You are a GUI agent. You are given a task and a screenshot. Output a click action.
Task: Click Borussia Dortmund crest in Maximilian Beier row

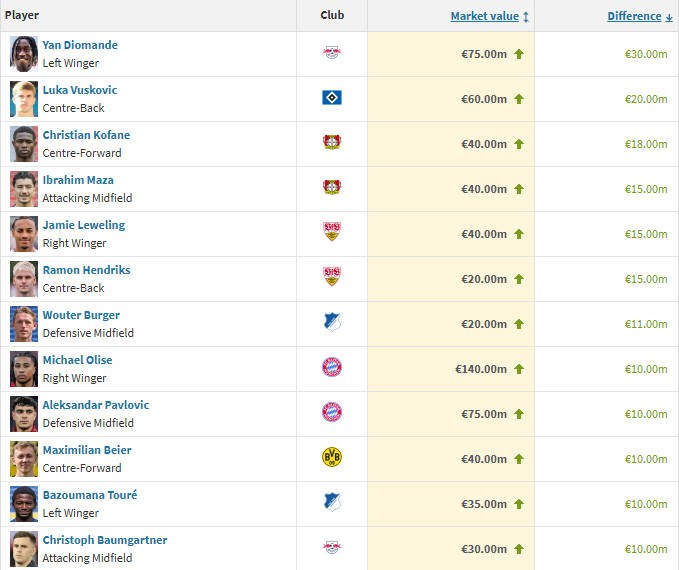[332, 458]
